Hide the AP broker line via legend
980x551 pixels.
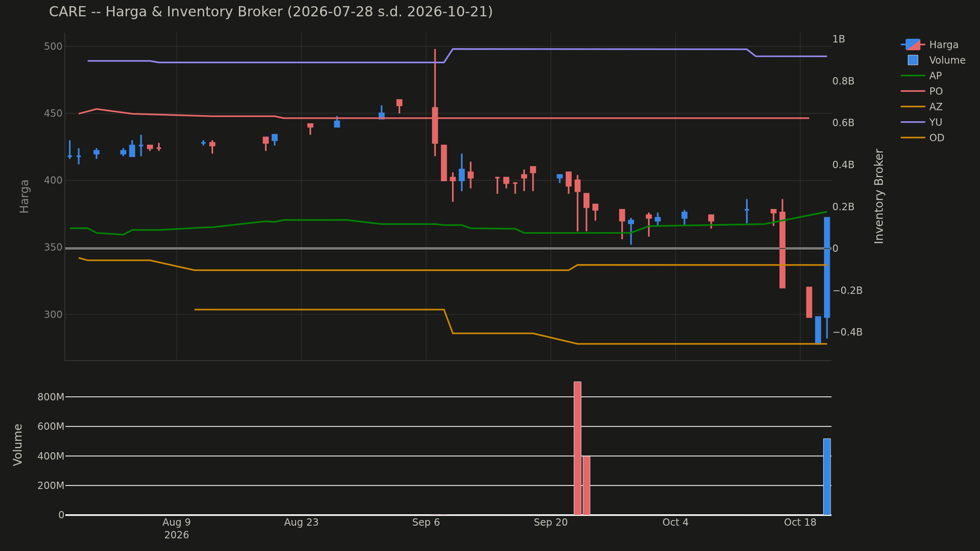click(921, 76)
